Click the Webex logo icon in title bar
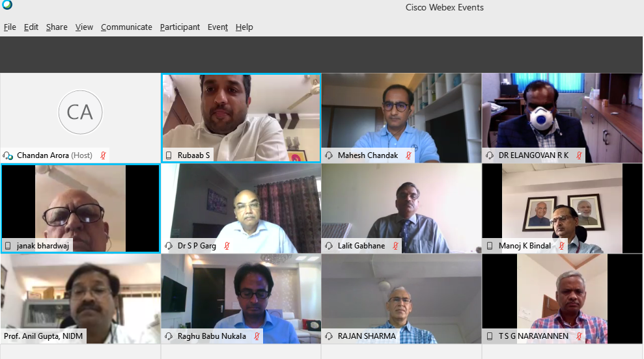 (7, 5)
